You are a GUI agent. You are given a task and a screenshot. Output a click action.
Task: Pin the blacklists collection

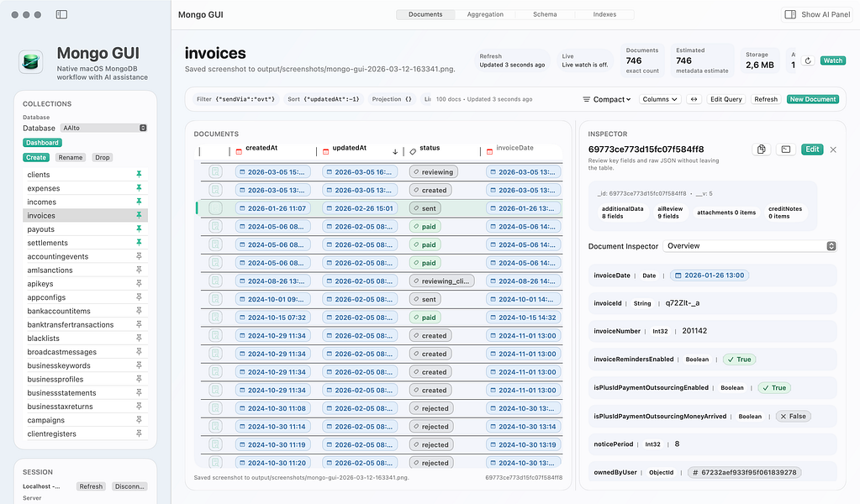(x=139, y=338)
